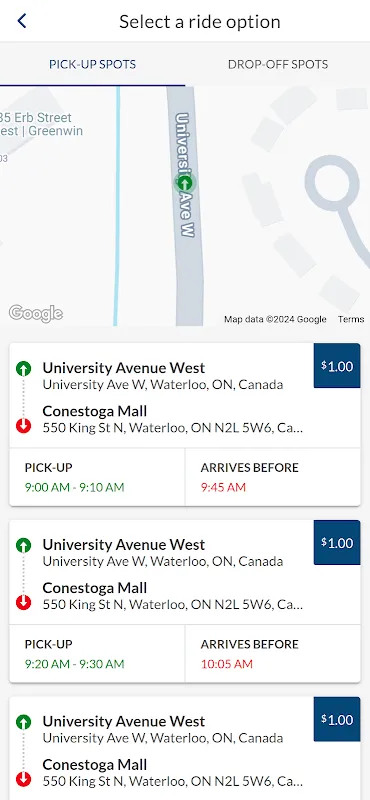This screenshot has height=800, width=370.
Task: Click red drop-off arrow icon in third ride card
Action: tap(23, 780)
